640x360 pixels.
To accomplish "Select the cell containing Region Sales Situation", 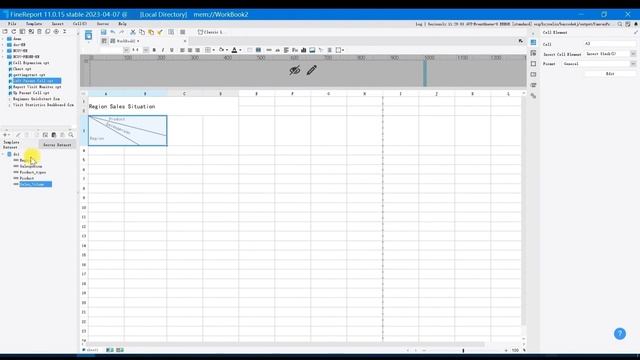I will click(163, 106).
